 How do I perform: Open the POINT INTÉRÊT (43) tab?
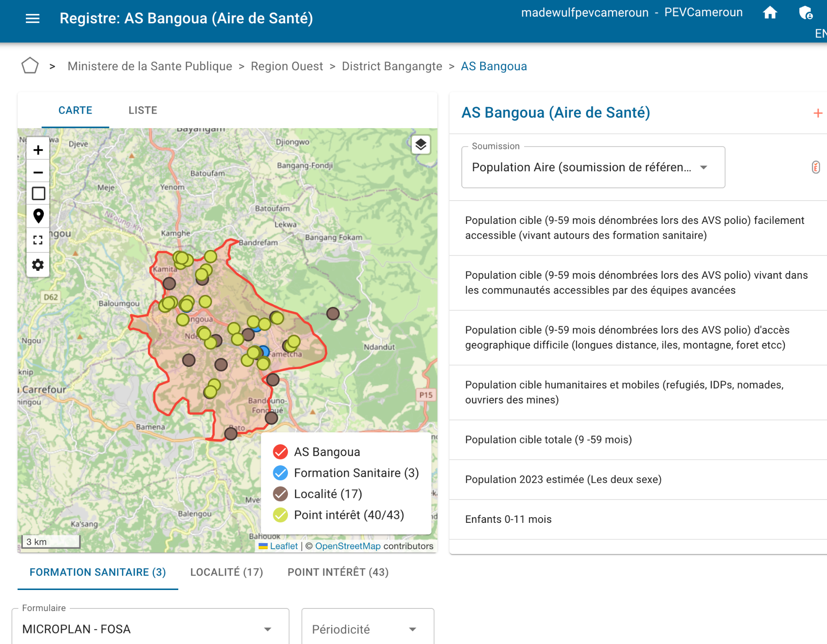[x=338, y=572]
